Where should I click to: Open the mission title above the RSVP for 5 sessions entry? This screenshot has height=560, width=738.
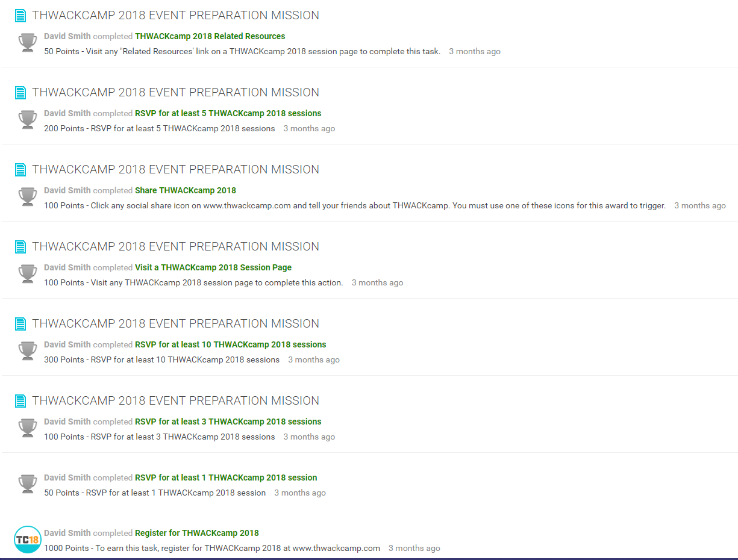176,93
